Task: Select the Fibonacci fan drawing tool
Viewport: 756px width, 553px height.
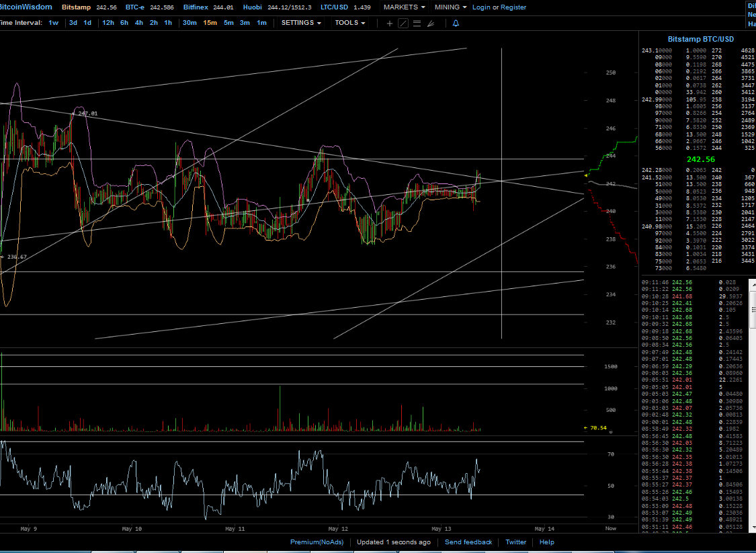Action: (x=431, y=23)
